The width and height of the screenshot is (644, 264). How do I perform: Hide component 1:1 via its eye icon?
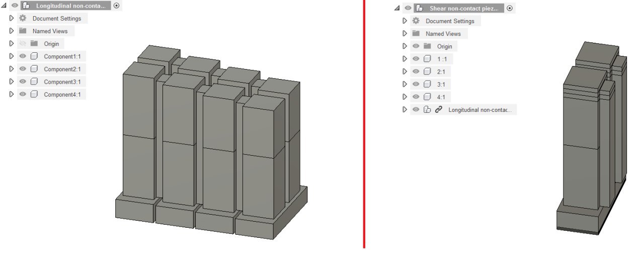[416, 59]
